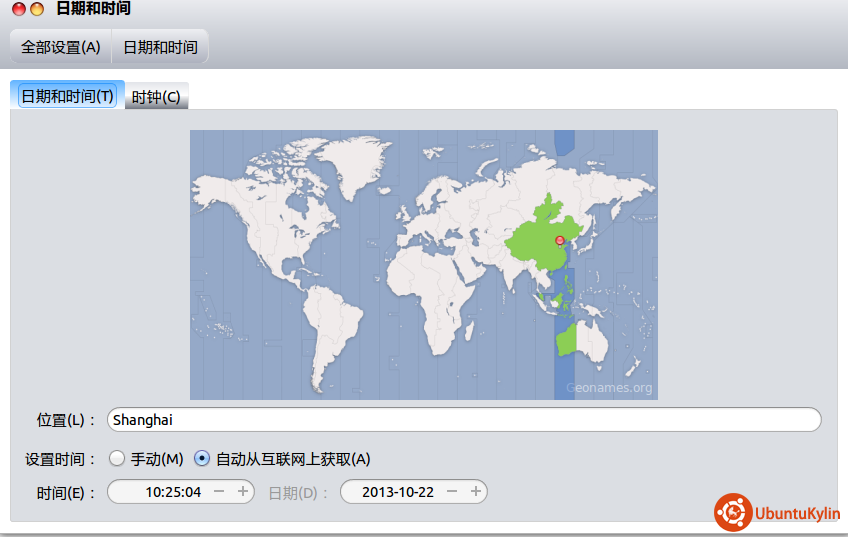This screenshot has height=537, width=848.
Task: Increase time with the plus icon
Action: (x=242, y=492)
